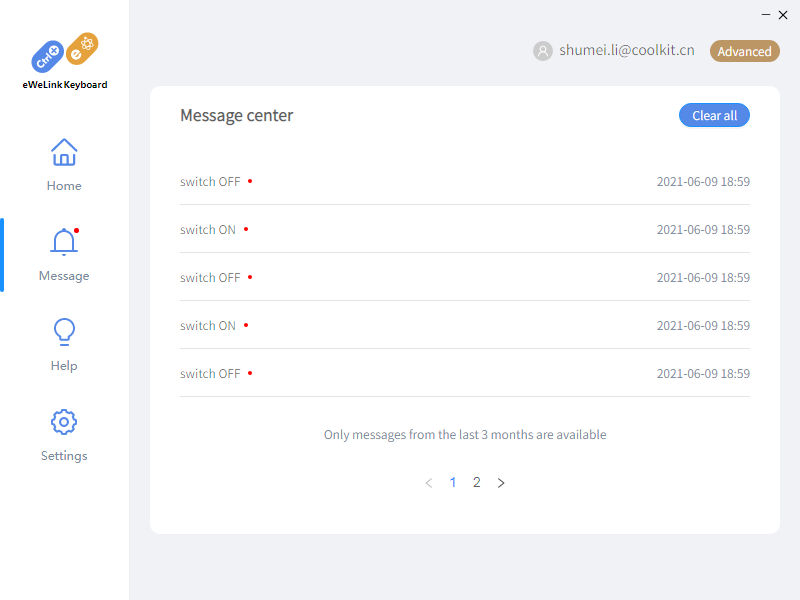The height and width of the screenshot is (600, 800).
Task: Open the Home house icon
Action: (64, 152)
